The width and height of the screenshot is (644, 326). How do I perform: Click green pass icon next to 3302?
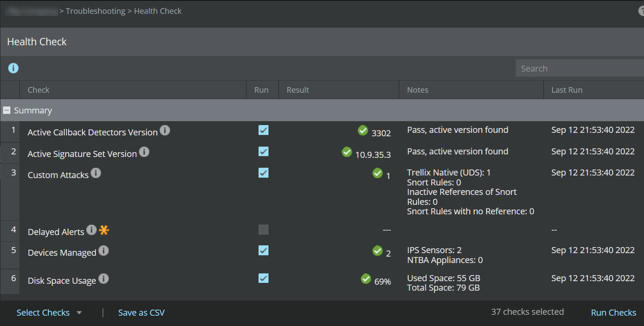tap(363, 130)
